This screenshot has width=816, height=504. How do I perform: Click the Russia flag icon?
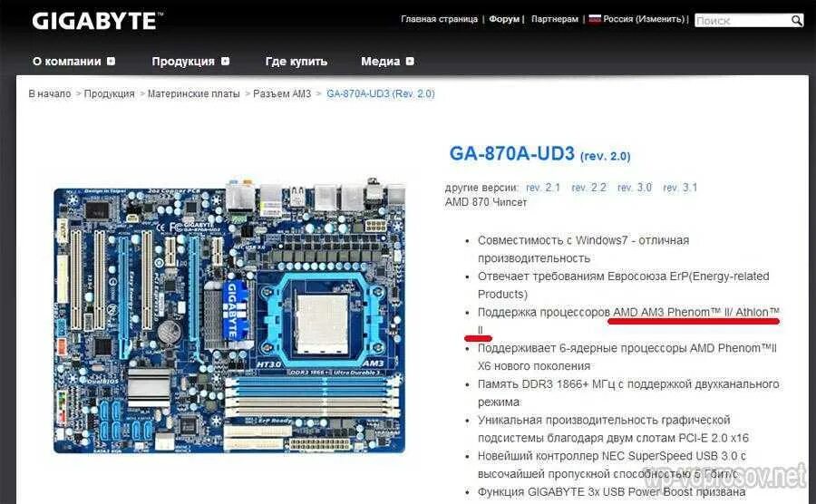(x=595, y=19)
